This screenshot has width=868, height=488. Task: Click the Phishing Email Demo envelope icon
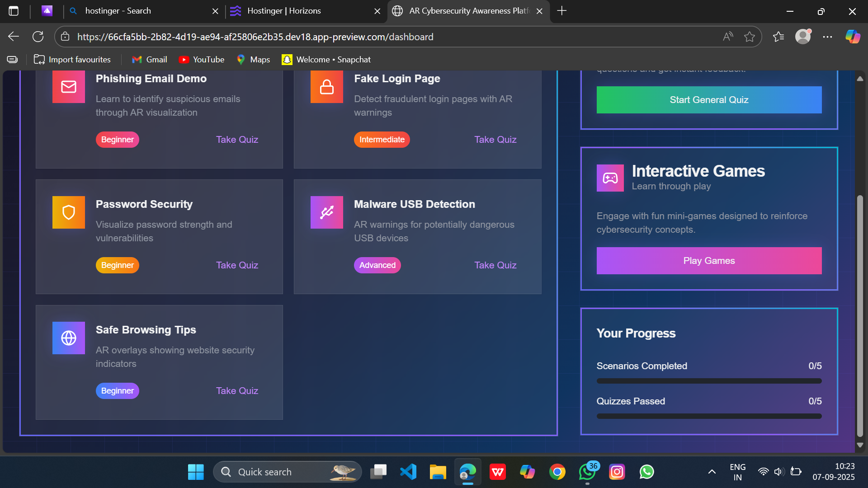(x=69, y=87)
